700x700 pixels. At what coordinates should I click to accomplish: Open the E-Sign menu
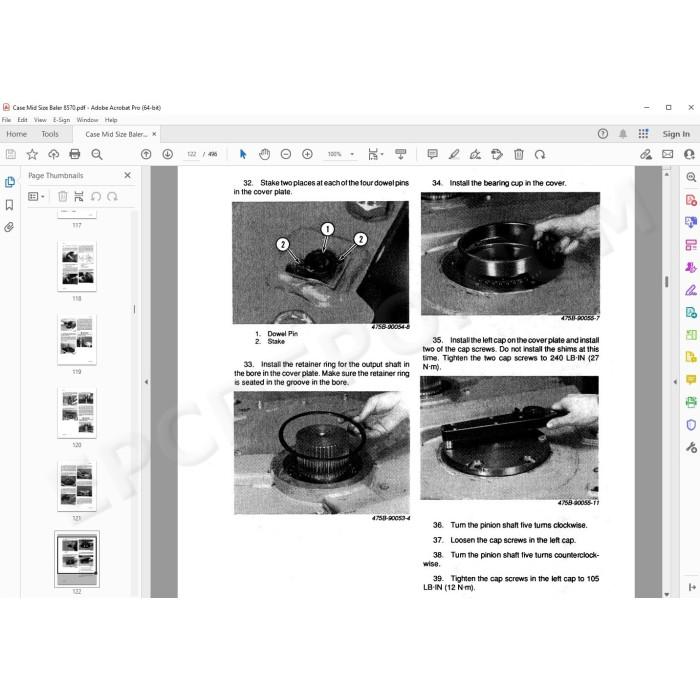tap(62, 120)
